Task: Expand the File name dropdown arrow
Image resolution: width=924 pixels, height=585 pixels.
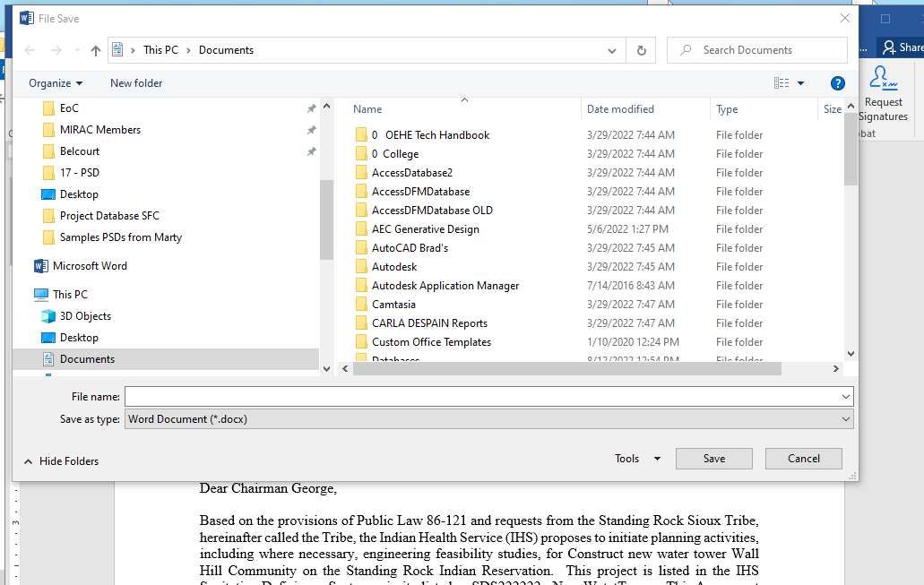Action: point(846,397)
